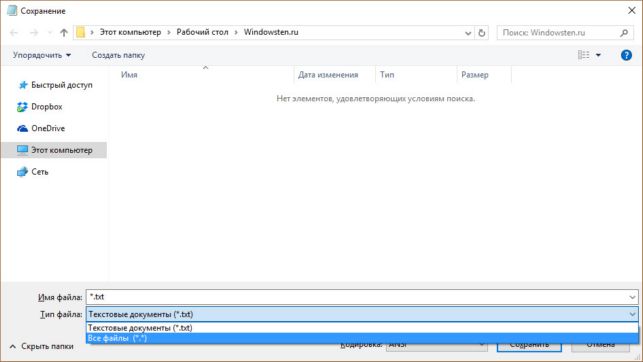Choose 'Все файлы (*.*)' list option
The image size is (643, 362).
(x=362, y=338)
